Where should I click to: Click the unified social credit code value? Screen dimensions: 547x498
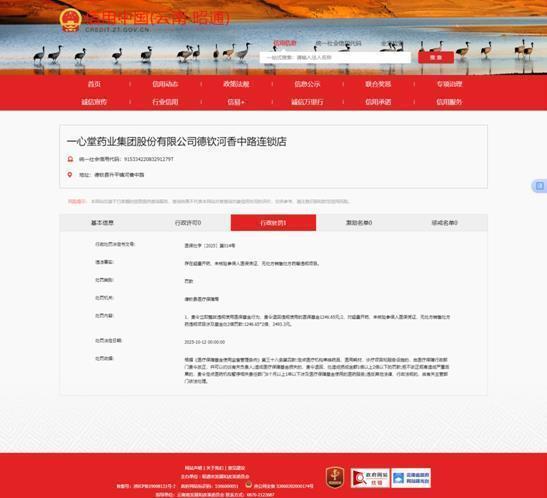pyautogui.click(x=149, y=159)
